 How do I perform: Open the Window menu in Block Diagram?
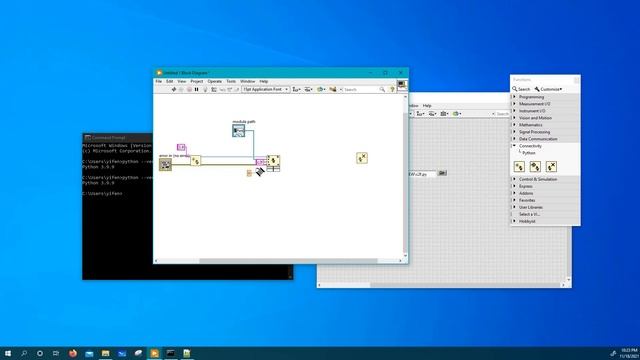tap(247, 82)
